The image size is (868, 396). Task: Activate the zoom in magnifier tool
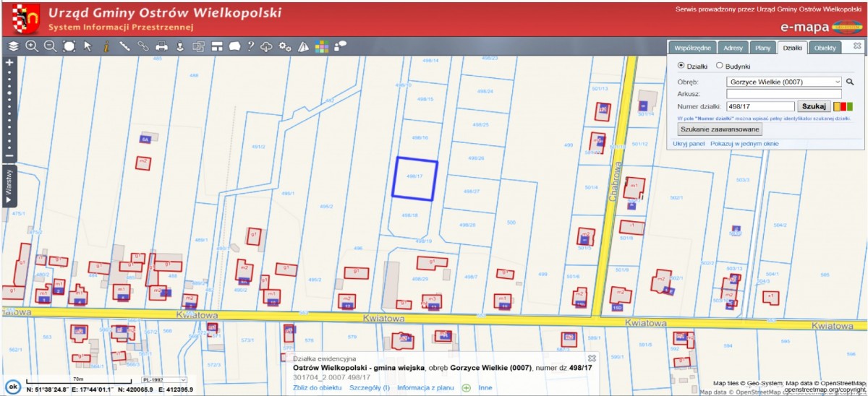pos(32,46)
